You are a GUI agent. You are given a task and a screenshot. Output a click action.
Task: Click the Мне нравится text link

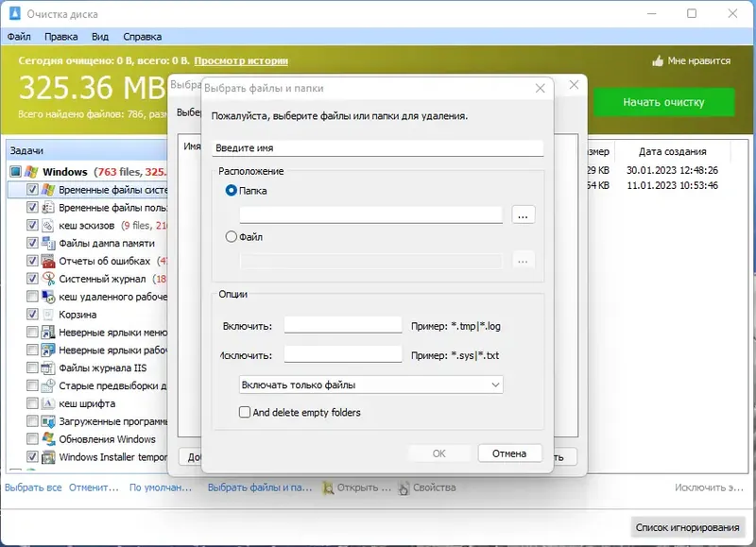click(698, 60)
